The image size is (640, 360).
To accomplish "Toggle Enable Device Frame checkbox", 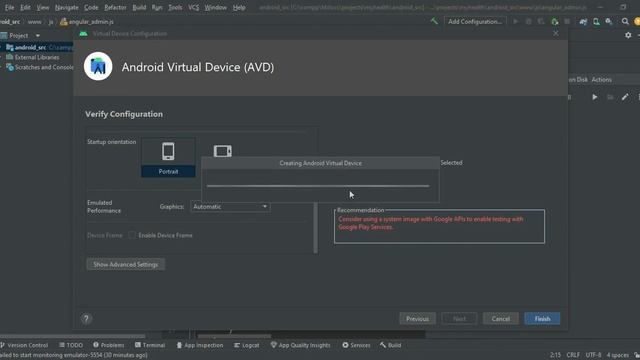I will [x=132, y=235].
